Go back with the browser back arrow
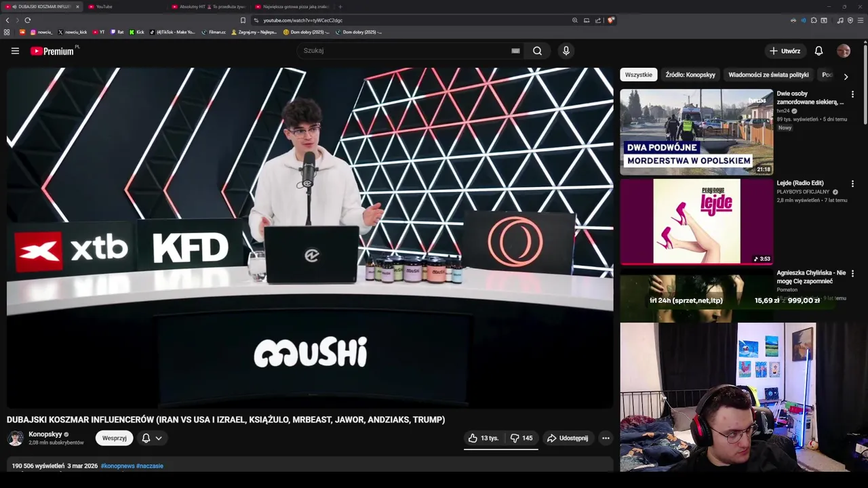 coord(7,20)
